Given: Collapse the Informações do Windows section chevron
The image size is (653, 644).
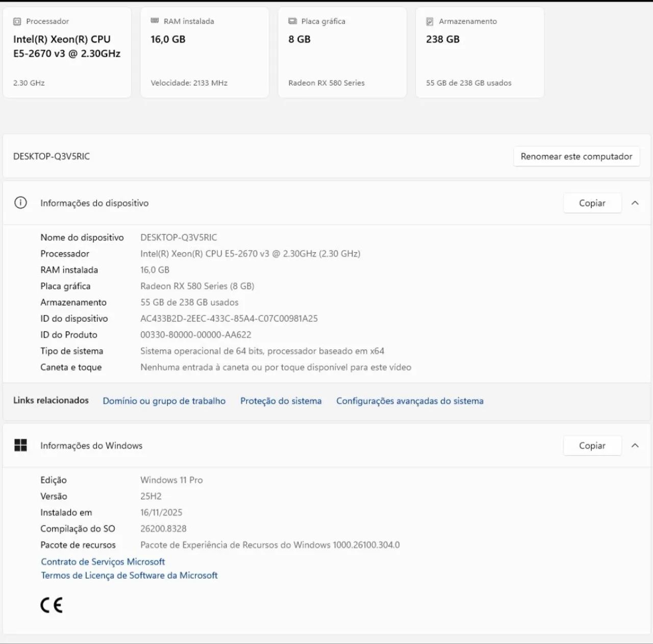Looking at the screenshot, I should [x=635, y=446].
